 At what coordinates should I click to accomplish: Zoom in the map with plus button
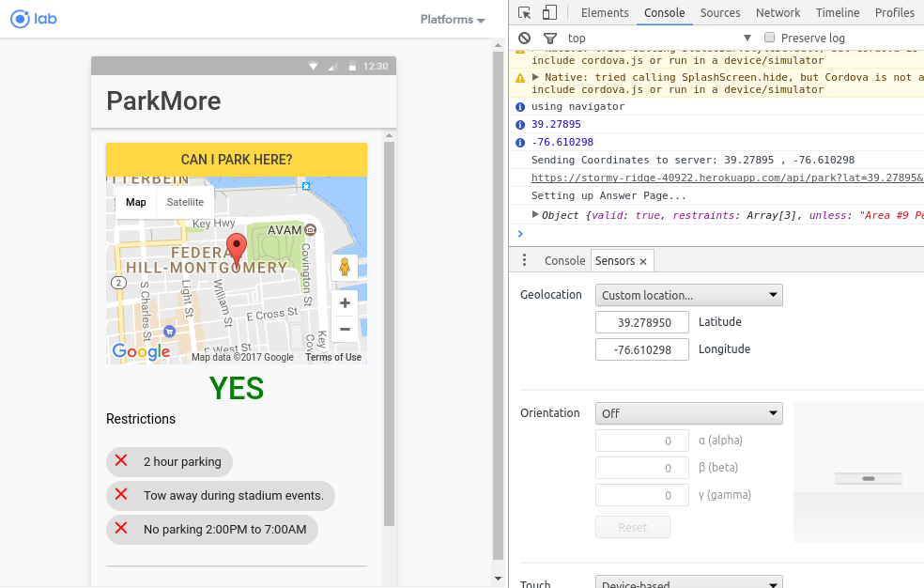[x=345, y=303]
